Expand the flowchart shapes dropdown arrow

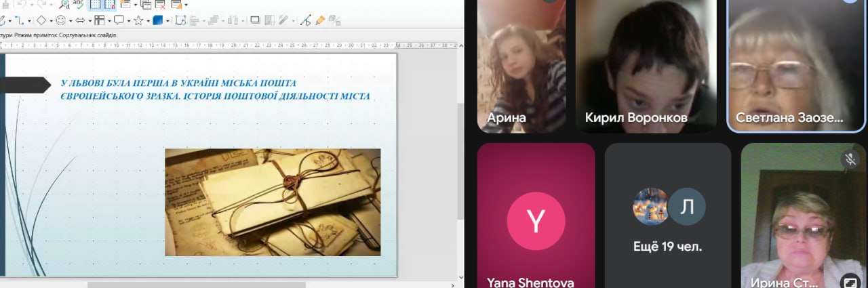pos(108,21)
